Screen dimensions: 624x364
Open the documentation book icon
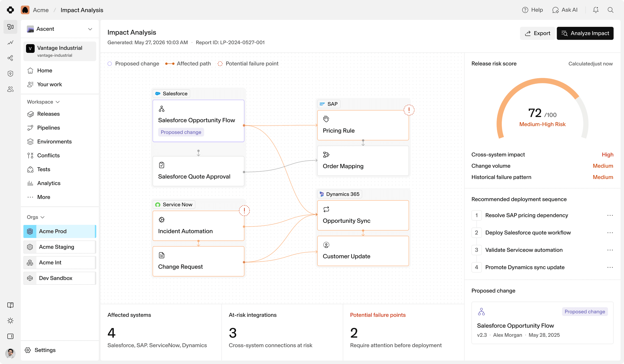tap(10, 305)
